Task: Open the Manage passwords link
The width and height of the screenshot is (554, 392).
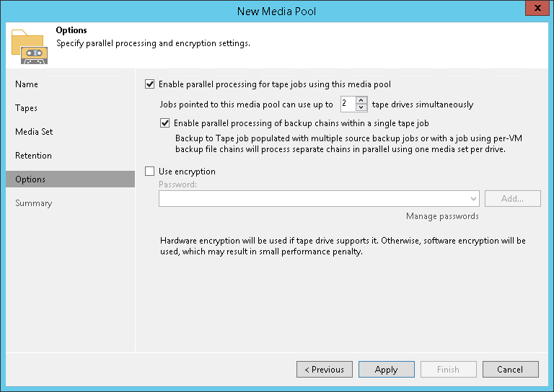Action: 442,216
